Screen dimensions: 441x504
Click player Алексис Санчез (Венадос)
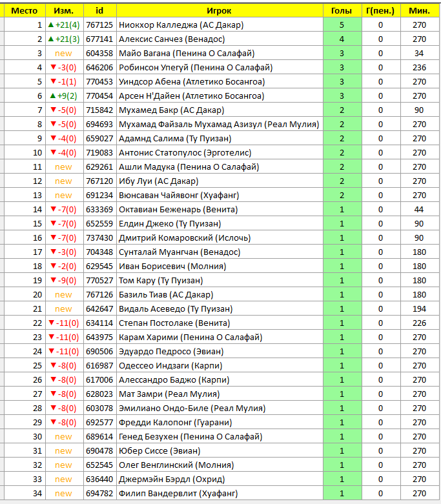point(172,39)
